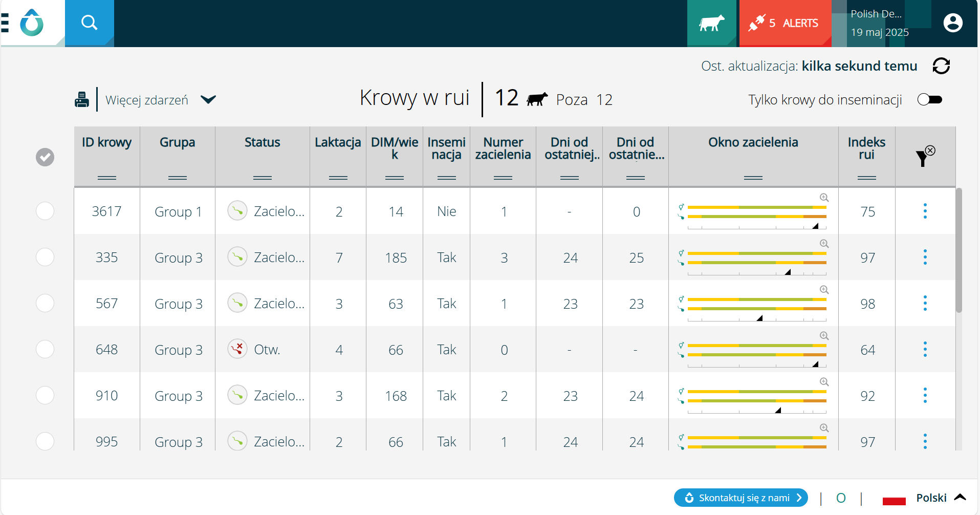Clear table filters with funnel icon
The width and height of the screenshot is (980, 515).
pos(924,156)
